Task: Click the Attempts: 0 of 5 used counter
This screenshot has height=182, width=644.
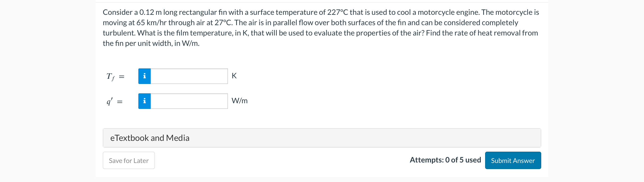Action: tap(445, 160)
